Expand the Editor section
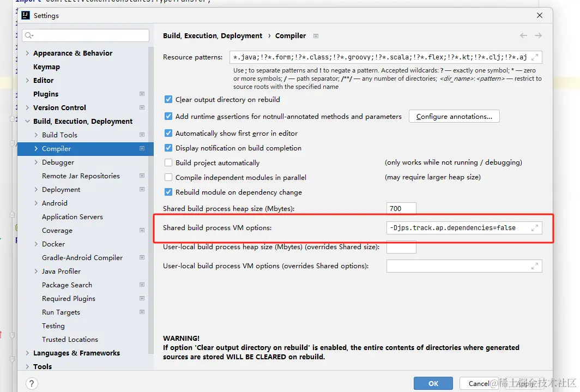 click(x=27, y=80)
